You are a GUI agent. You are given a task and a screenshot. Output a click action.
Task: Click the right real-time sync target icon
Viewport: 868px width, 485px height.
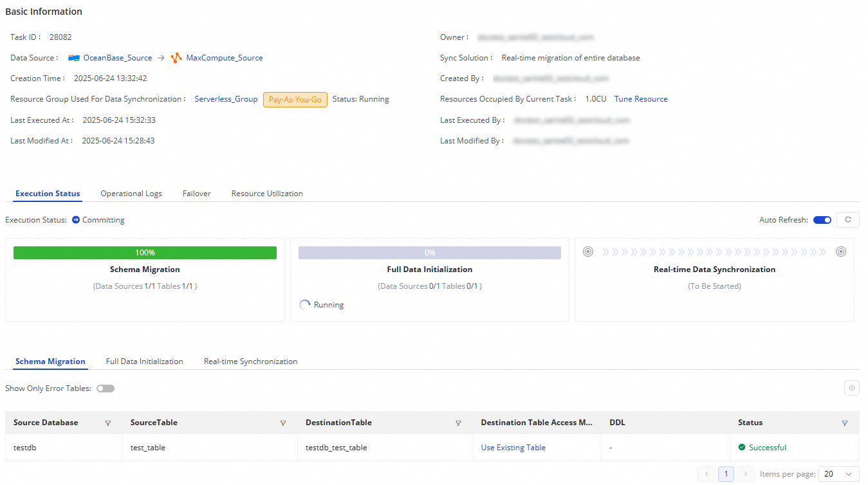pyautogui.click(x=840, y=252)
